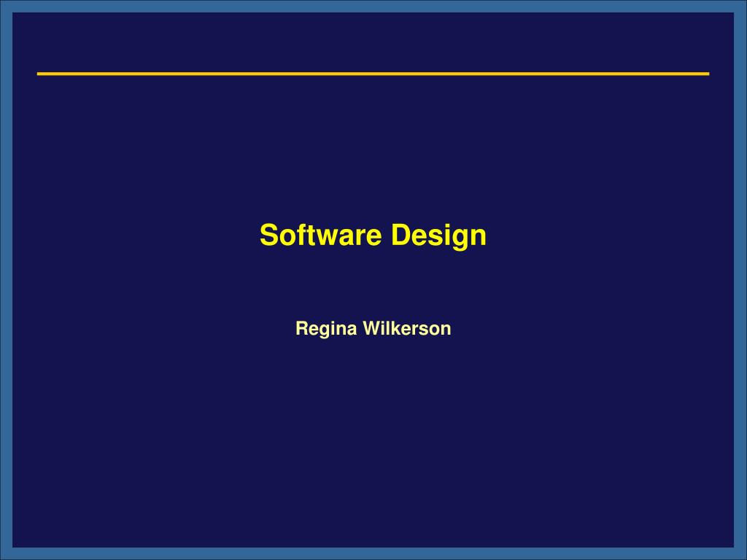Select the 'Software Design' title text
Viewport: 747px width, 560px height.
tap(373, 236)
